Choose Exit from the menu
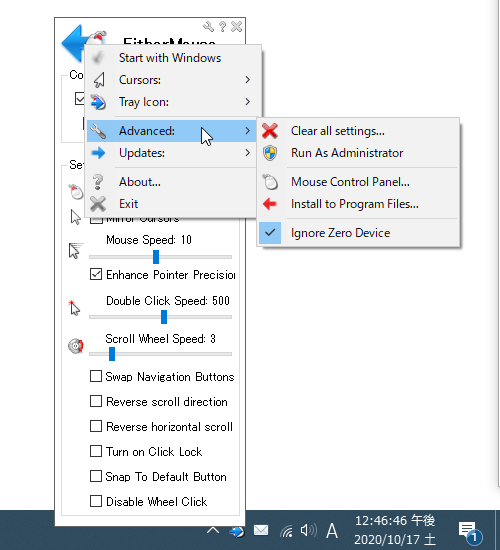The image size is (500, 550). click(x=171, y=204)
